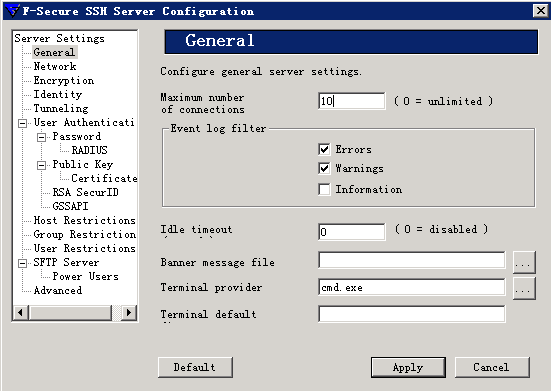Open Power Users settings
Screen dimensions: 551x391
85,276
